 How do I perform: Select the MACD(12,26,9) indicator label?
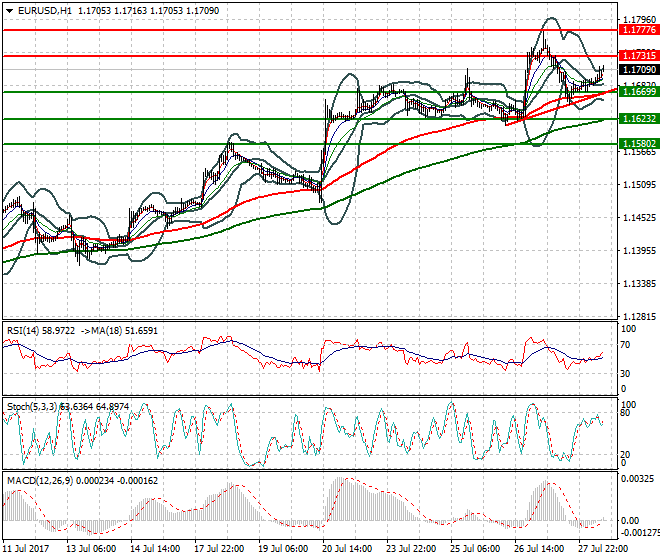click(x=40, y=481)
